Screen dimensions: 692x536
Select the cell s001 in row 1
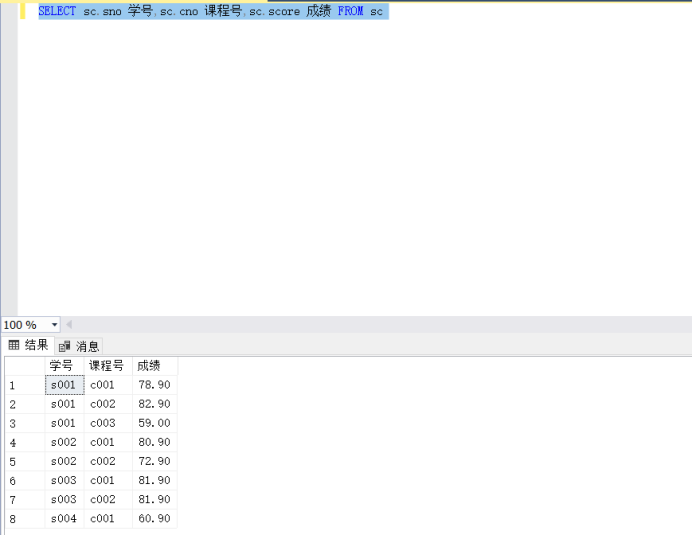64,385
